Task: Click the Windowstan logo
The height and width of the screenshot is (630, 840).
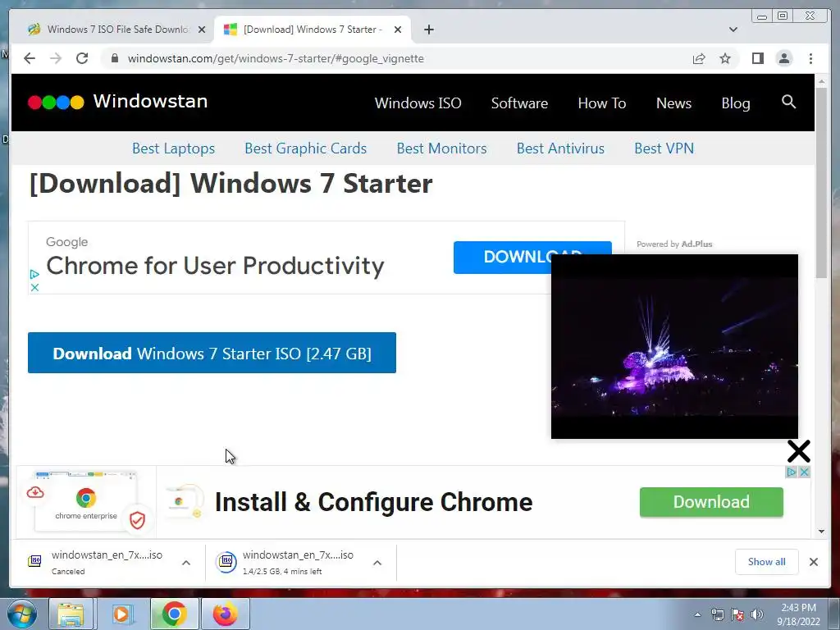Action: tap(117, 101)
